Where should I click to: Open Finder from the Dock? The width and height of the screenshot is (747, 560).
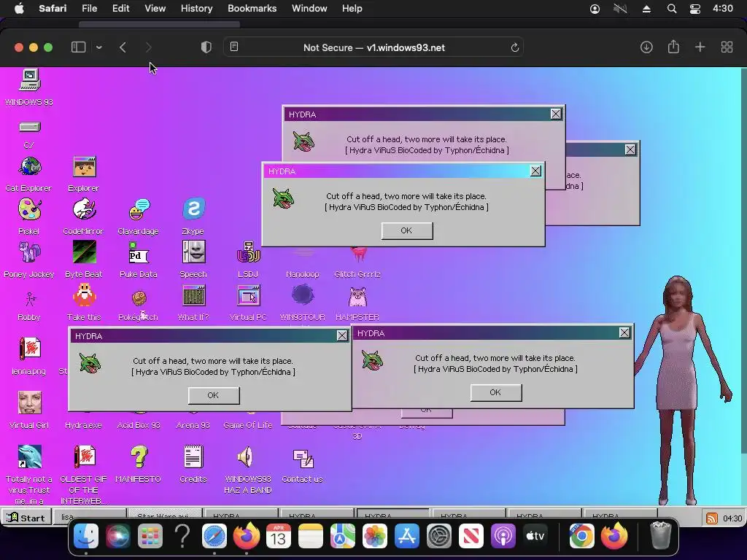click(x=86, y=536)
